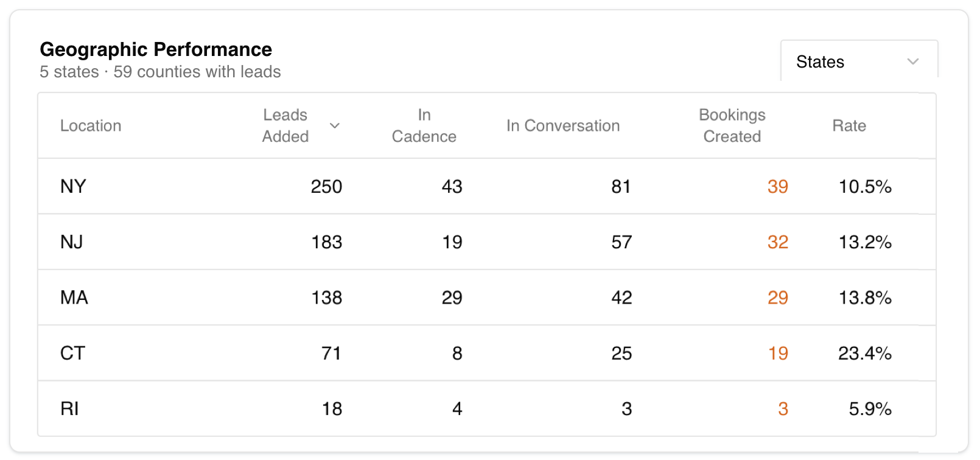Click RI's bookings created value 3

pos(782,409)
